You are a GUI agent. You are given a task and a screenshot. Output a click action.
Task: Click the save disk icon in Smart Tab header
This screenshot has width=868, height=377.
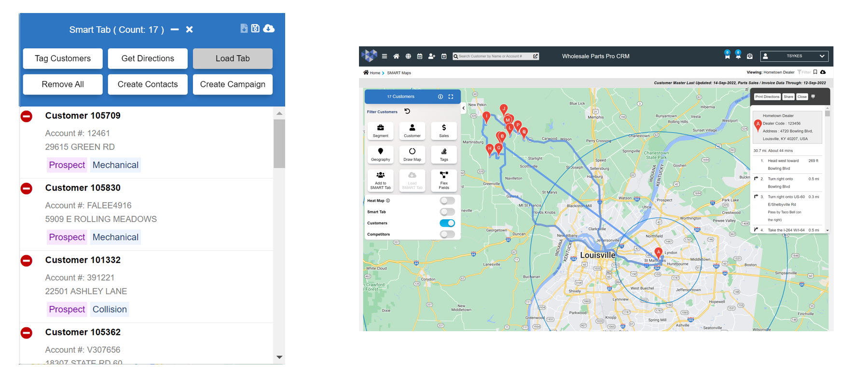256,28
